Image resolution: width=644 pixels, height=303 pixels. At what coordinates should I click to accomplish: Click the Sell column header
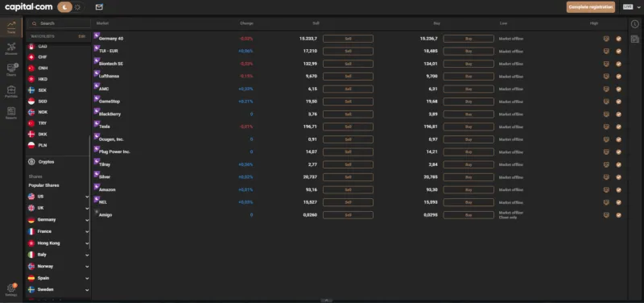pos(316,23)
